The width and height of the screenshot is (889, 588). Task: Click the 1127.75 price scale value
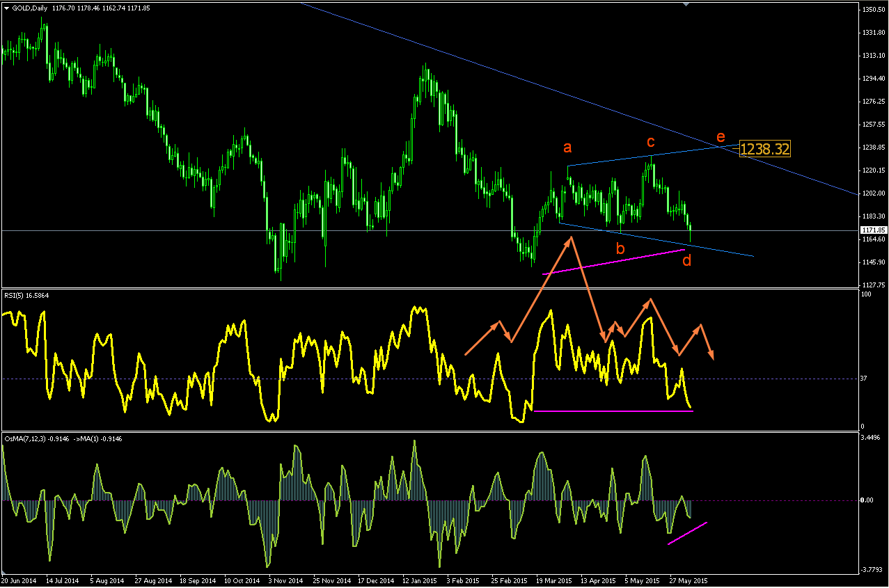pos(874,285)
